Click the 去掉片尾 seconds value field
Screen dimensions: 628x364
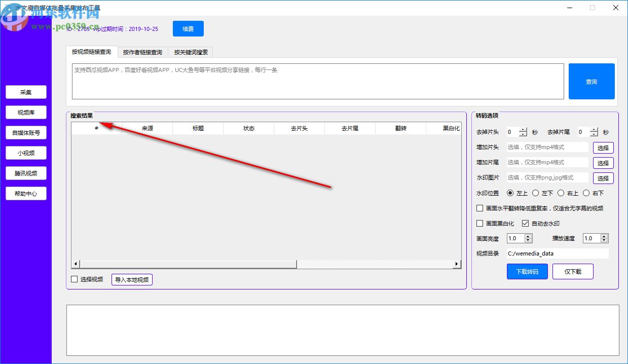click(583, 132)
